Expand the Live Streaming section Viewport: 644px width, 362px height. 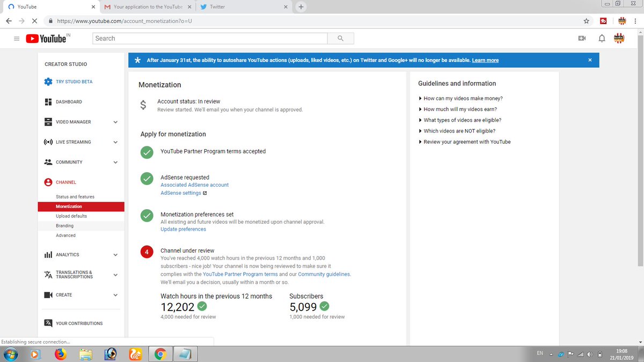pos(115,142)
